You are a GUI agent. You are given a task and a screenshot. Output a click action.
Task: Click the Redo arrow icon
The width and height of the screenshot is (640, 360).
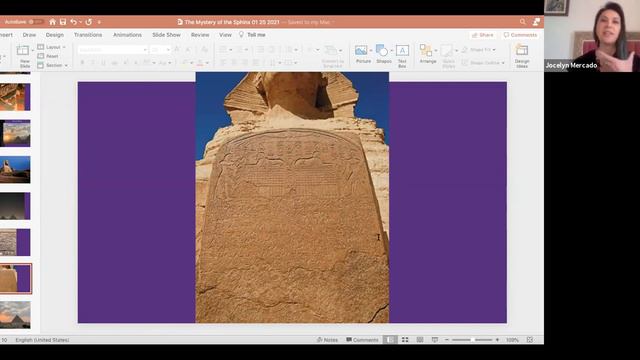tap(89, 22)
